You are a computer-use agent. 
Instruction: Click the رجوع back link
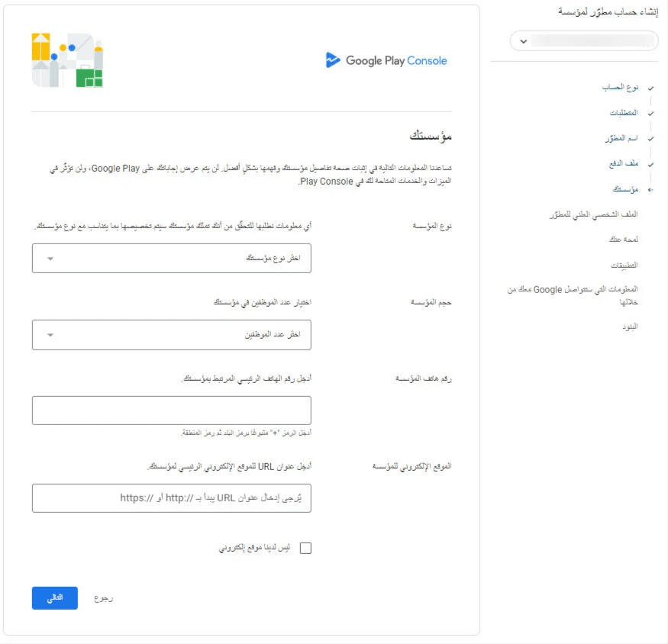tap(104, 598)
